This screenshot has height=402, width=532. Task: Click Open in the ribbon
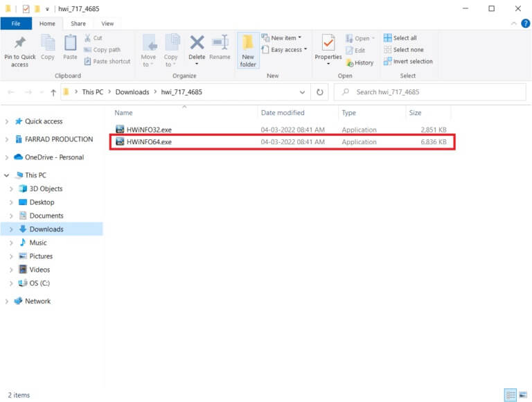pos(360,38)
